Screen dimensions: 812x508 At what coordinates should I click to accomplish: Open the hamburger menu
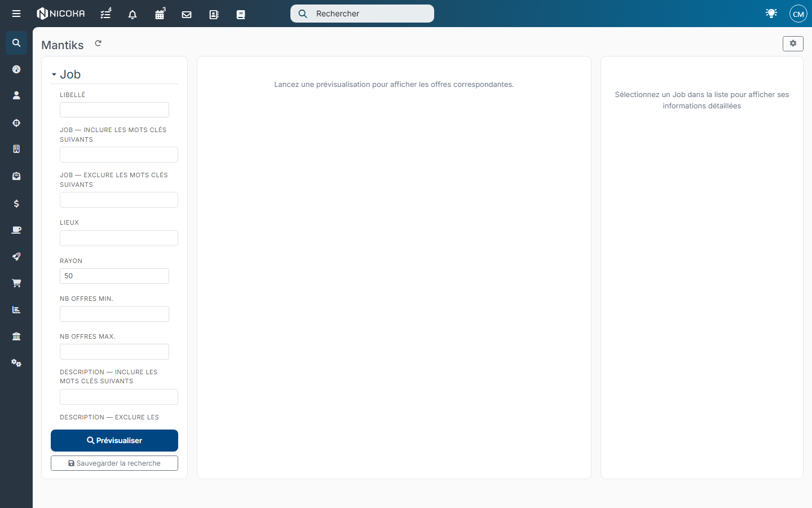[16, 14]
